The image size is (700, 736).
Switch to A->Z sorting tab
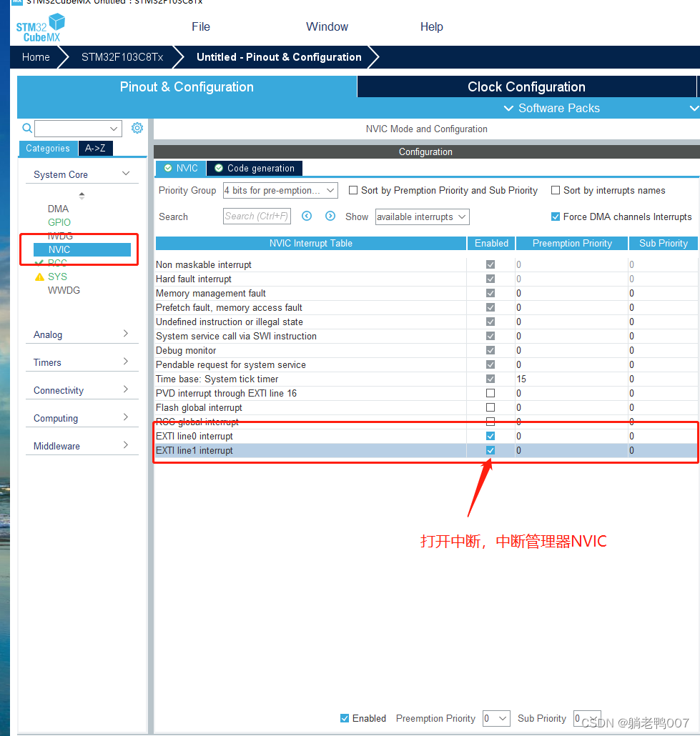pos(95,149)
